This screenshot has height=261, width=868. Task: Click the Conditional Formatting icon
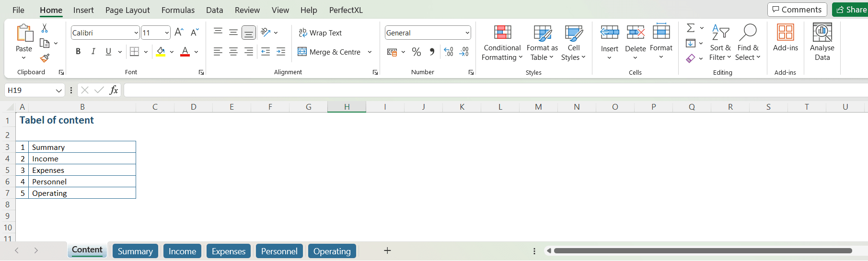point(502,33)
